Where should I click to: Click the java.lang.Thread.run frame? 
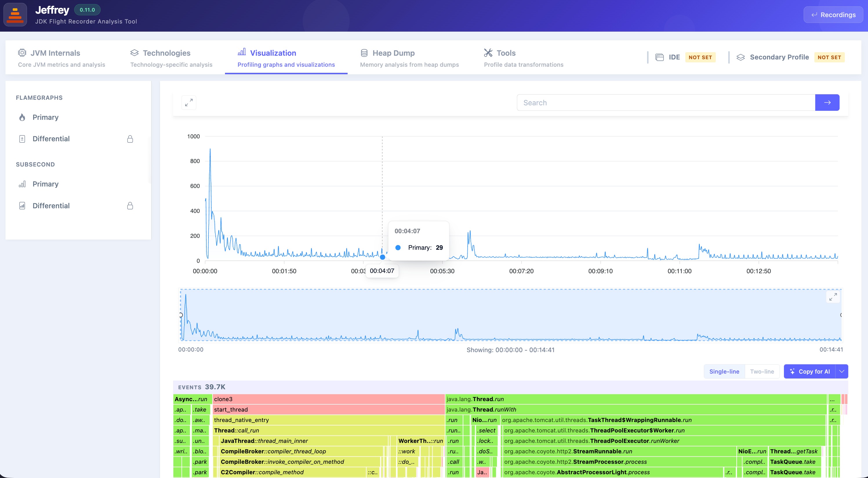[636, 399]
